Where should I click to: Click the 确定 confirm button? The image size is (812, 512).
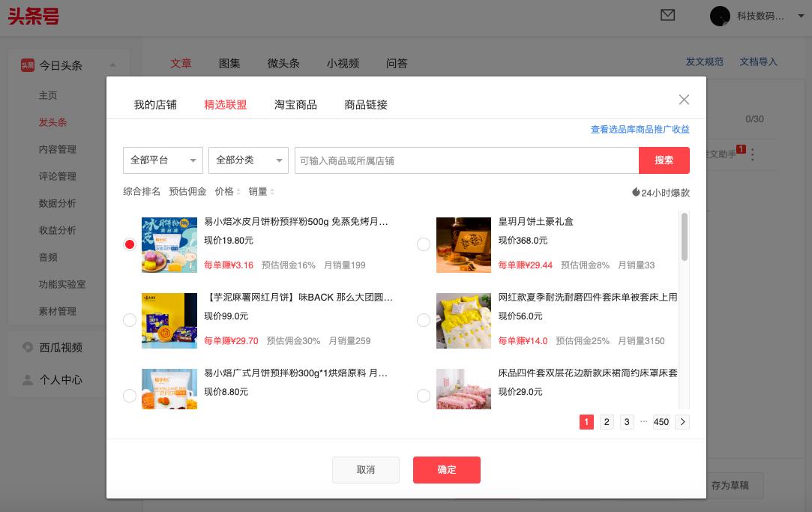click(447, 470)
